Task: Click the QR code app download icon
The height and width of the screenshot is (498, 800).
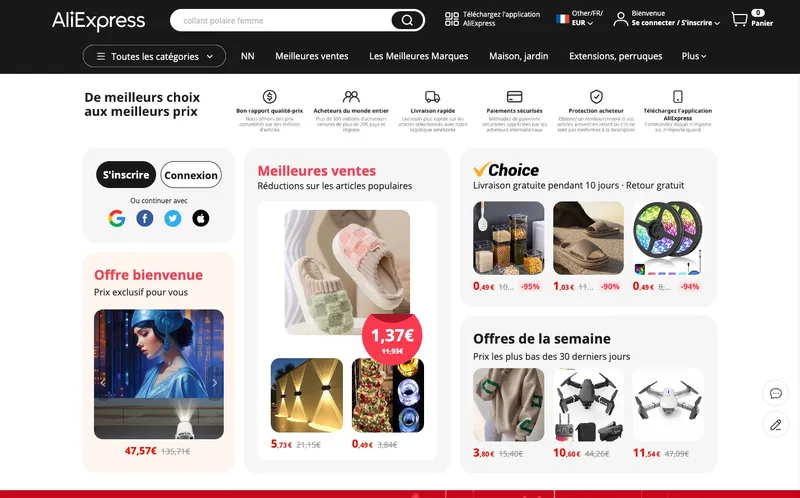Action: coord(452,19)
